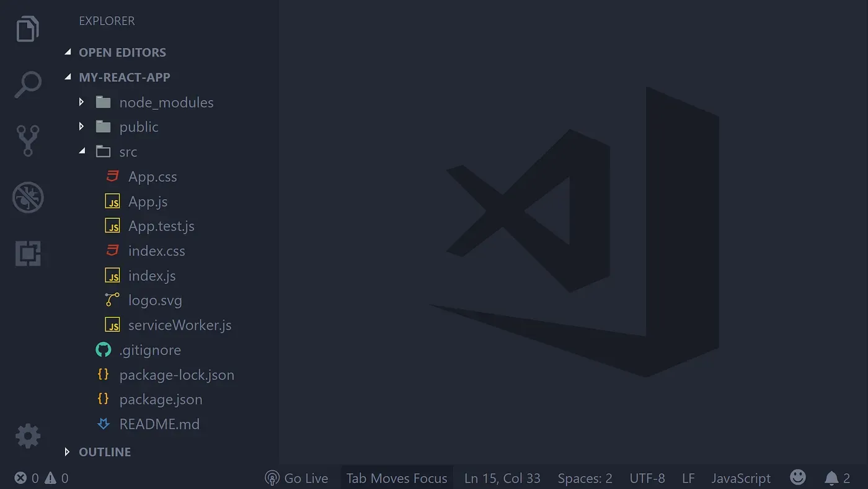Click the MY-REACT-APP header label
The image size is (868, 489).
[x=124, y=78]
